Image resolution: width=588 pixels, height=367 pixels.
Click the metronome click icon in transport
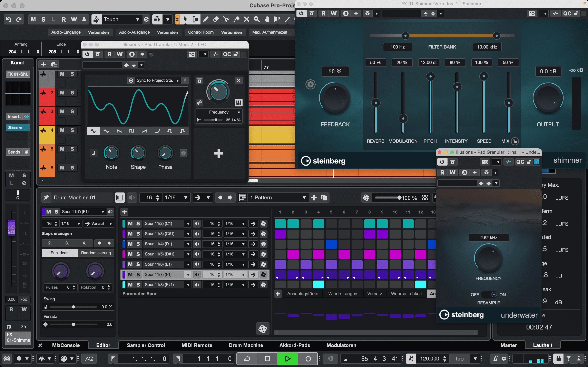[x=495, y=358]
